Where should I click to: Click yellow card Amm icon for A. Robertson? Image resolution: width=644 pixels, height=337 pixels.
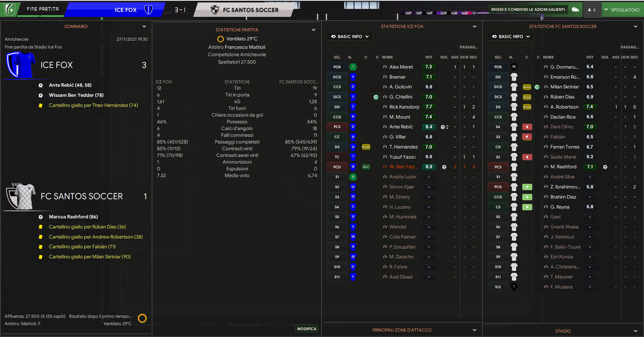click(x=527, y=107)
